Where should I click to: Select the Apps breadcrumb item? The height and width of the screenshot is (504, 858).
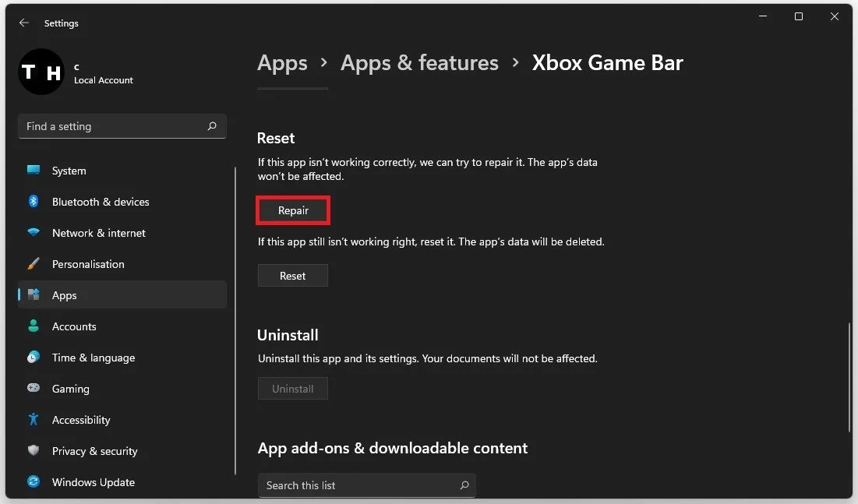point(282,63)
